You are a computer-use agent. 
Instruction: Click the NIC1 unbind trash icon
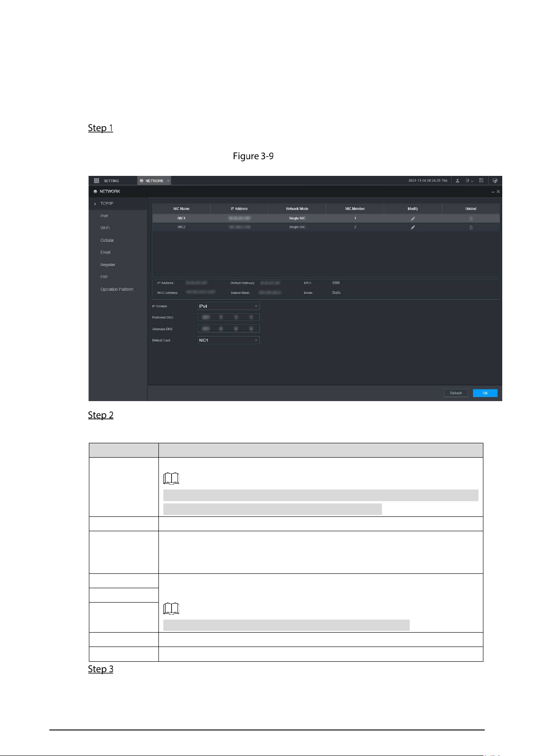coord(471,218)
